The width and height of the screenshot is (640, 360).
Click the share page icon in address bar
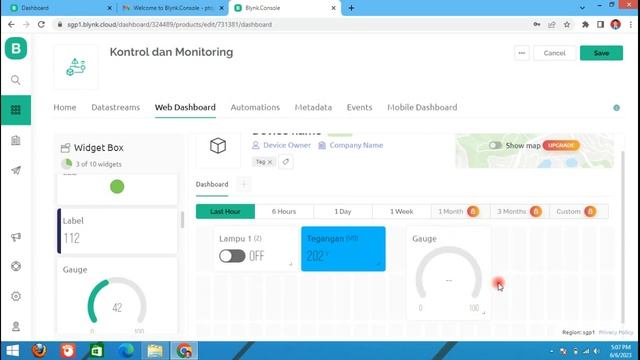552,24
